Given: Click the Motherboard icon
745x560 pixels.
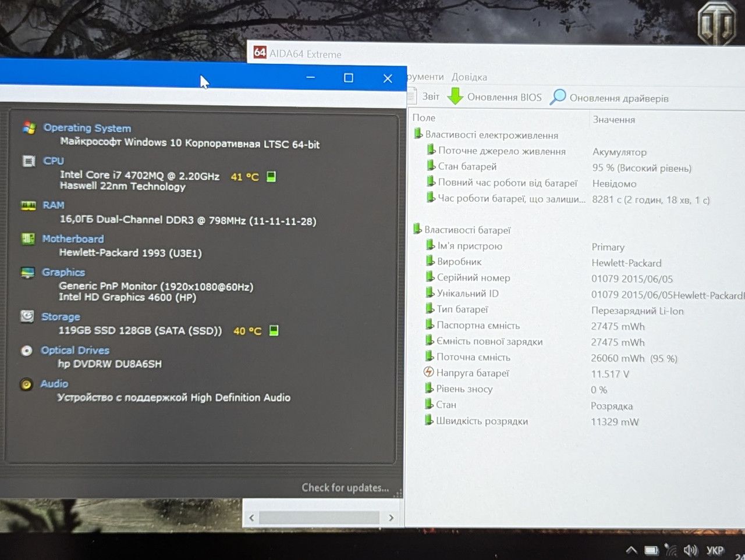Looking at the screenshot, I should click(27, 238).
